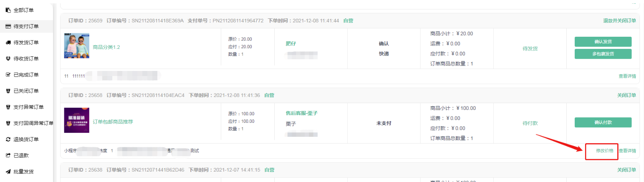Click the truck icon for 待发货订单
The height and width of the screenshot is (182, 644).
(x=8, y=43)
